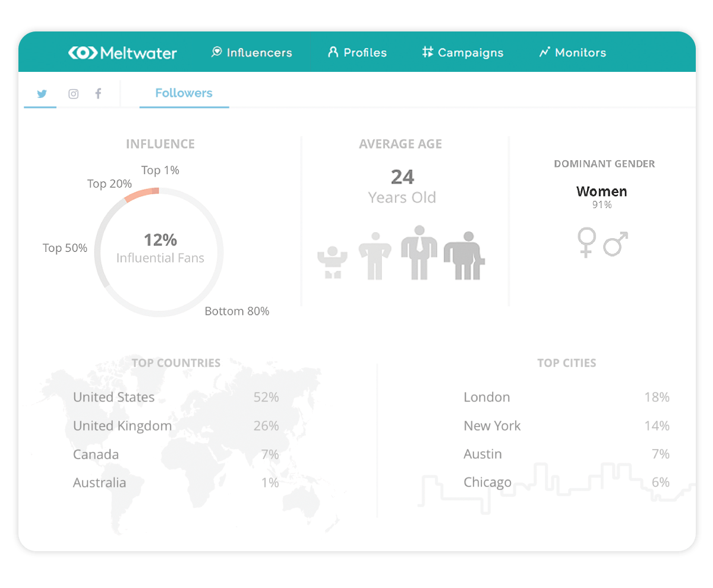
Task: Switch to the Instagram analytics view
Action: tap(73, 94)
